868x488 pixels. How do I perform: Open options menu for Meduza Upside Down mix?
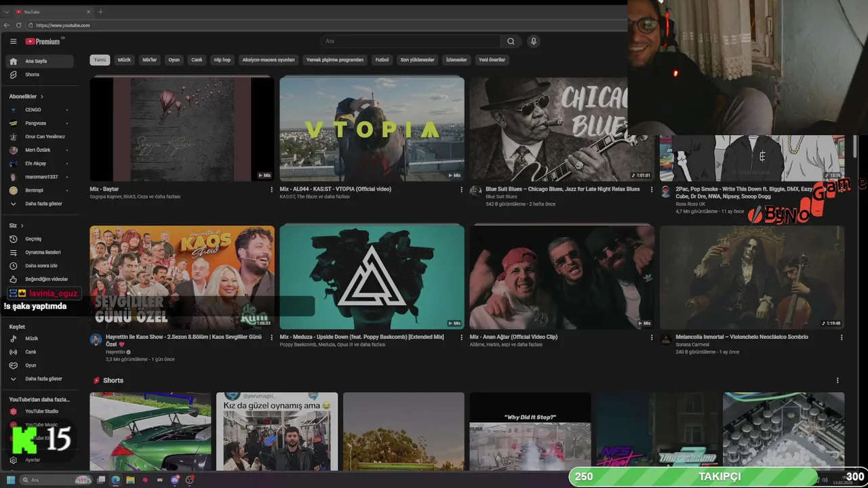click(x=461, y=338)
